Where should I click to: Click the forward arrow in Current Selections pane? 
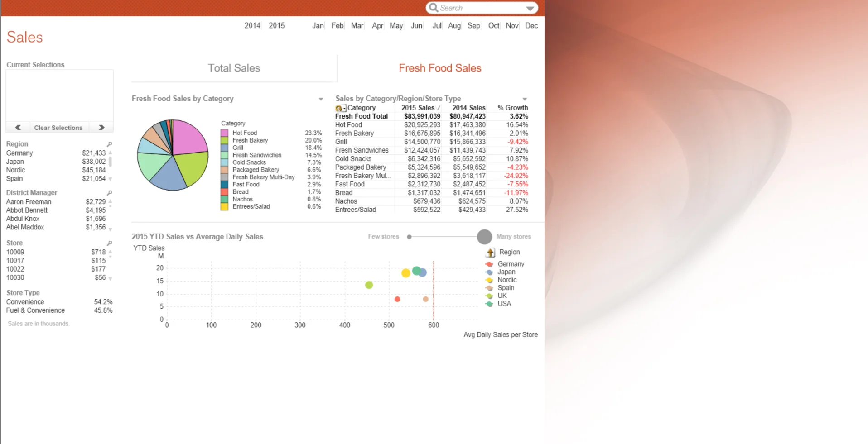tap(101, 127)
